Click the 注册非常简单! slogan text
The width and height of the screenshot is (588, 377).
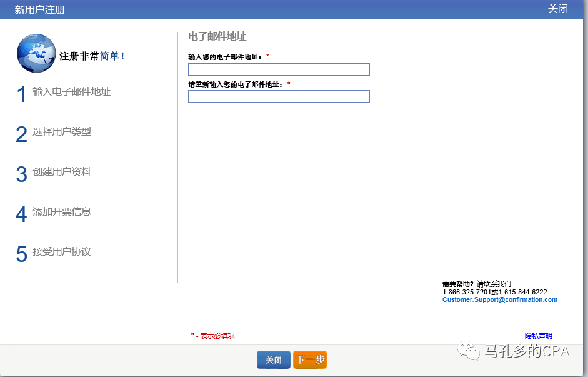(x=92, y=56)
